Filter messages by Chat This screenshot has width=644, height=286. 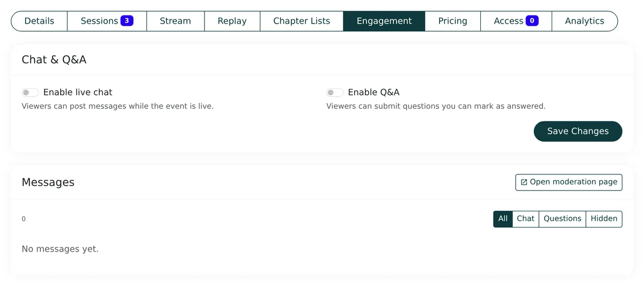point(525,218)
